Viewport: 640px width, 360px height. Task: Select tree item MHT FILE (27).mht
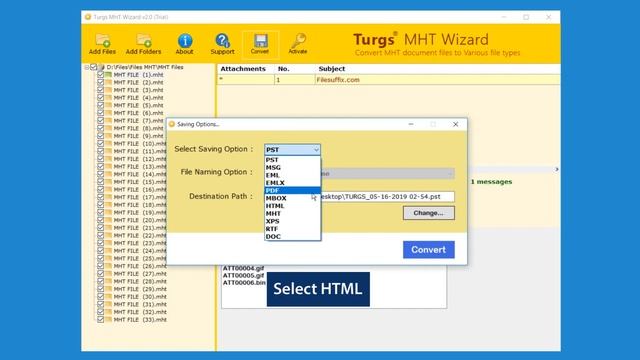coord(140,274)
